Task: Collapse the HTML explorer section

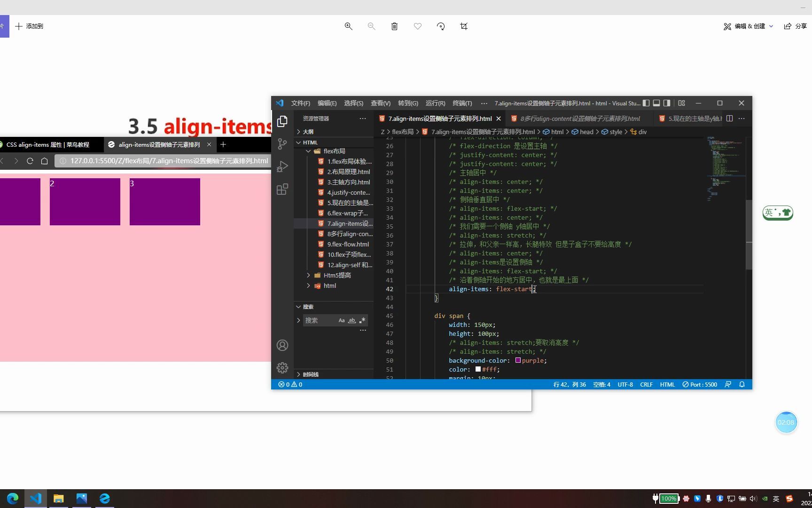Action: pos(298,143)
